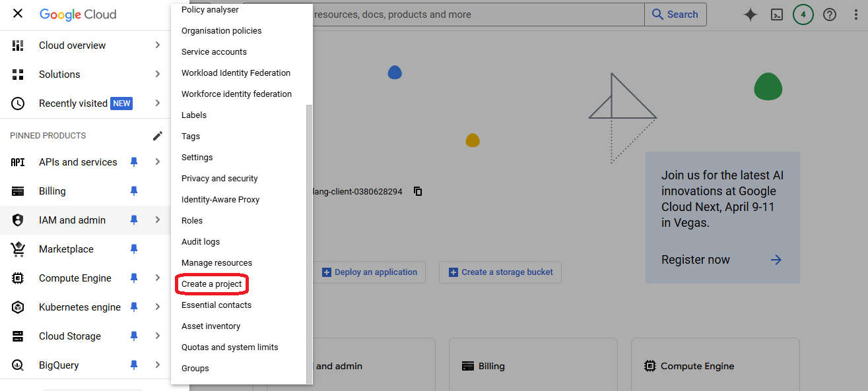Expand the Compute Engine submenu chevron
The width and height of the screenshot is (868, 391).
(157, 278)
